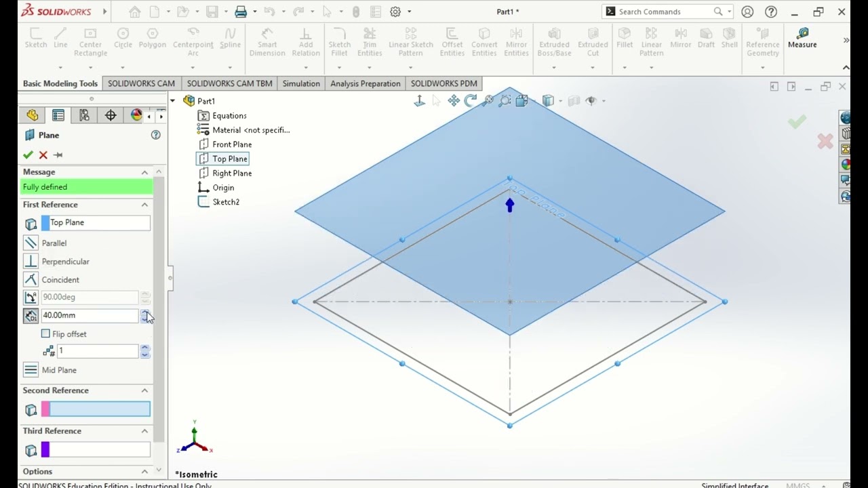Click the First Reference Top Plane box
The image size is (868, 488).
pyautogui.click(x=96, y=223)
